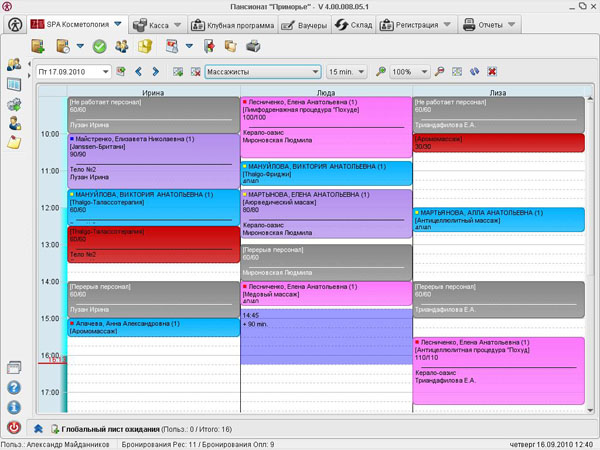This screenshot has height=450, width=600.
Task: Open the blue question-mark help icon
Action: [14, 387]
